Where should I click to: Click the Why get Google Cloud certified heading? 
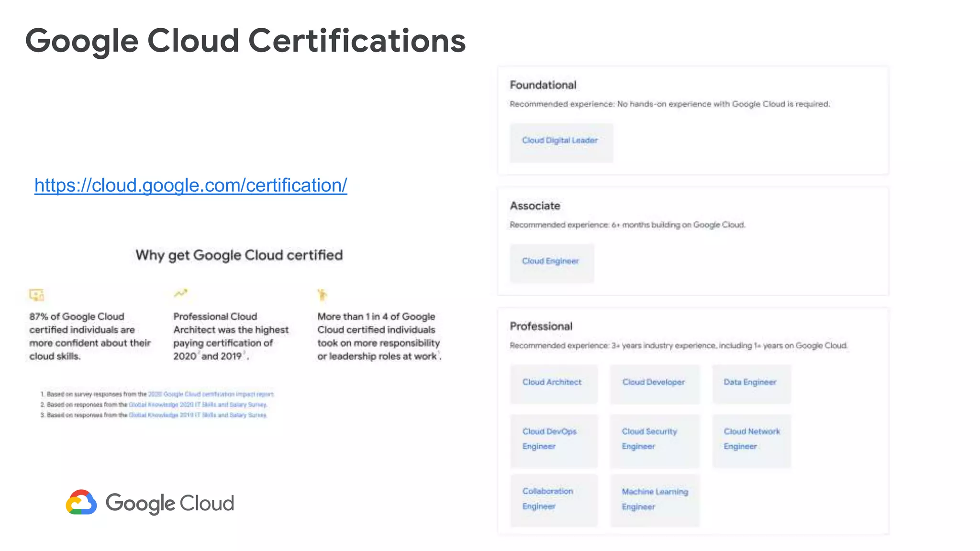click(x=239, y=255)
